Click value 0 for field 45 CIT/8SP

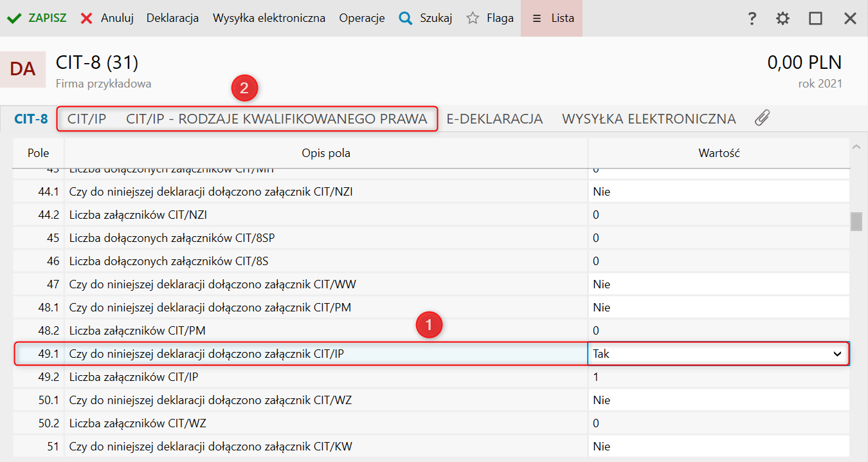pos(719,238)
